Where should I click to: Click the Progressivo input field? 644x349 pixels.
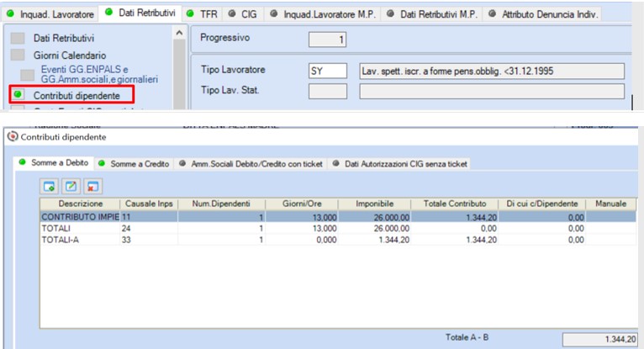[x=327, y=40]
